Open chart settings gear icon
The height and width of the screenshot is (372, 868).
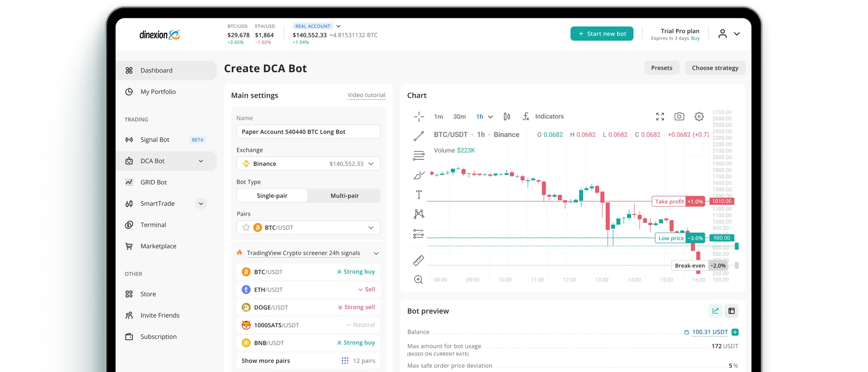click(699, 117)
